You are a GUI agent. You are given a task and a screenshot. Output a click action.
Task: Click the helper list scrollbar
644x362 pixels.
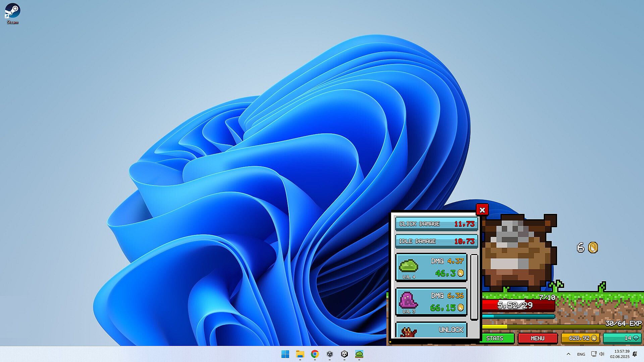point(474,287)
